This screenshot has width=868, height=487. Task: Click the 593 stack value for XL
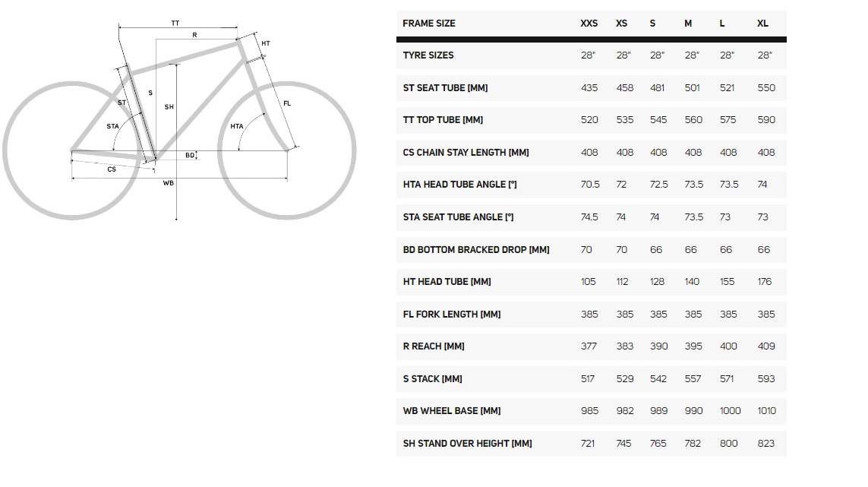click(766, 379)
